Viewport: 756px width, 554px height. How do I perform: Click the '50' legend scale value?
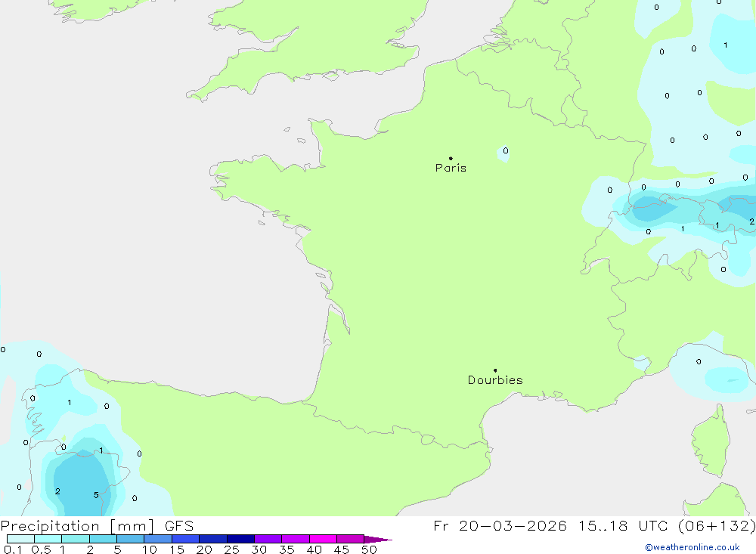click(x=369, y=549)
